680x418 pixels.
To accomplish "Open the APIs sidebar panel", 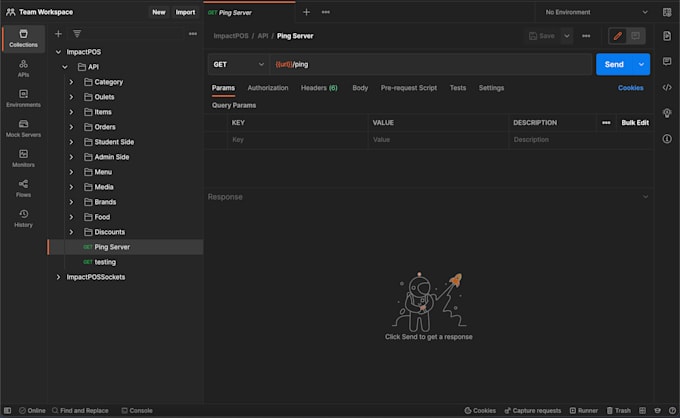I will (x=23, y=69).
